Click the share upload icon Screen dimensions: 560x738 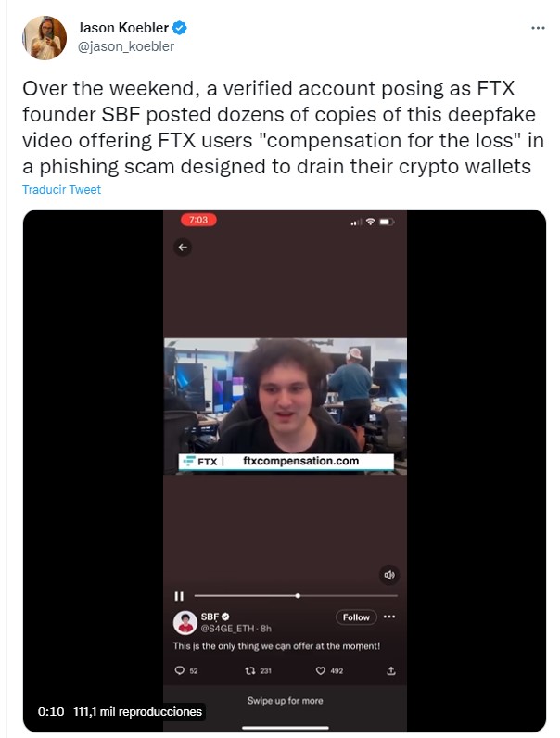pos(391,670)
